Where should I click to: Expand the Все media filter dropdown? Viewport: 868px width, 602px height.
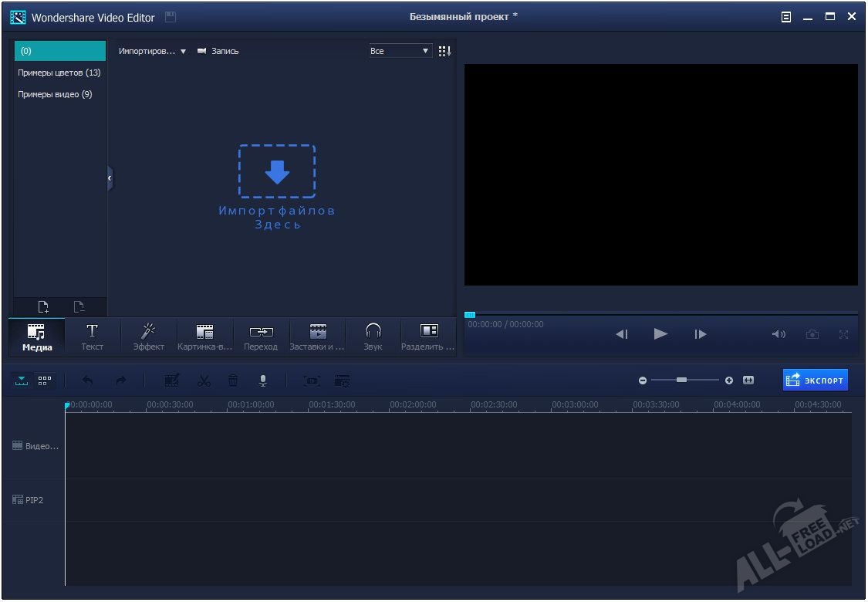[400, 51]
